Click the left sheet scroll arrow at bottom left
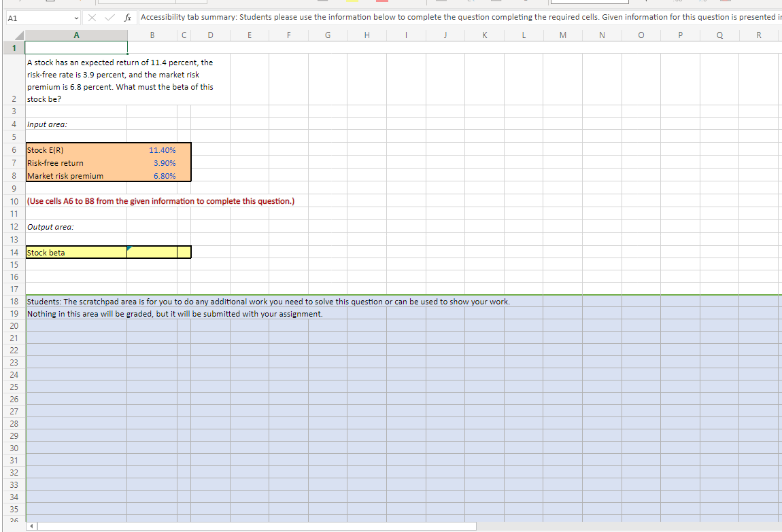 point(30,525)
